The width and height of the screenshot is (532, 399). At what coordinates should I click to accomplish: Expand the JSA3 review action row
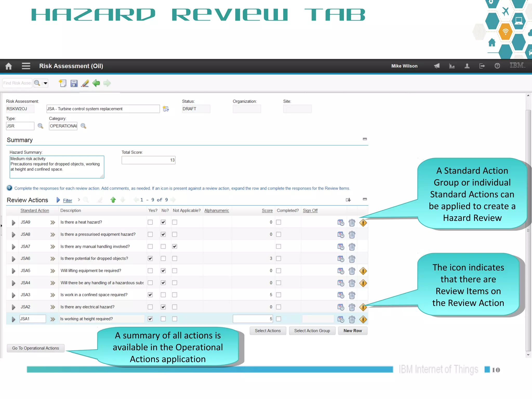point(14,295)
